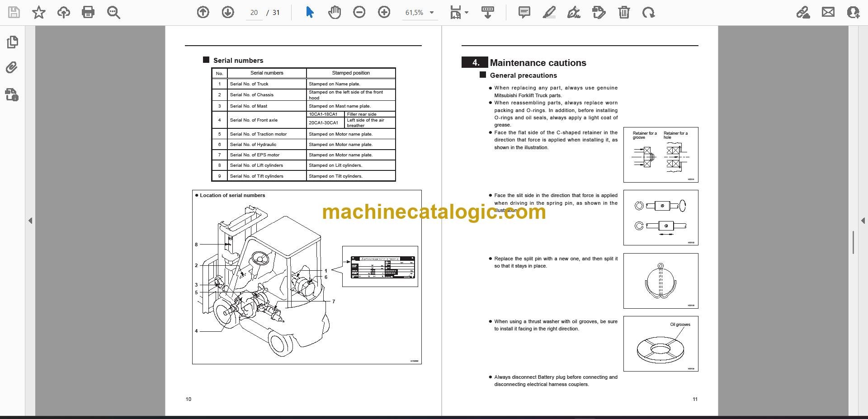
Task: Bookmark the document with the star icon
Action: pos(39,12)
